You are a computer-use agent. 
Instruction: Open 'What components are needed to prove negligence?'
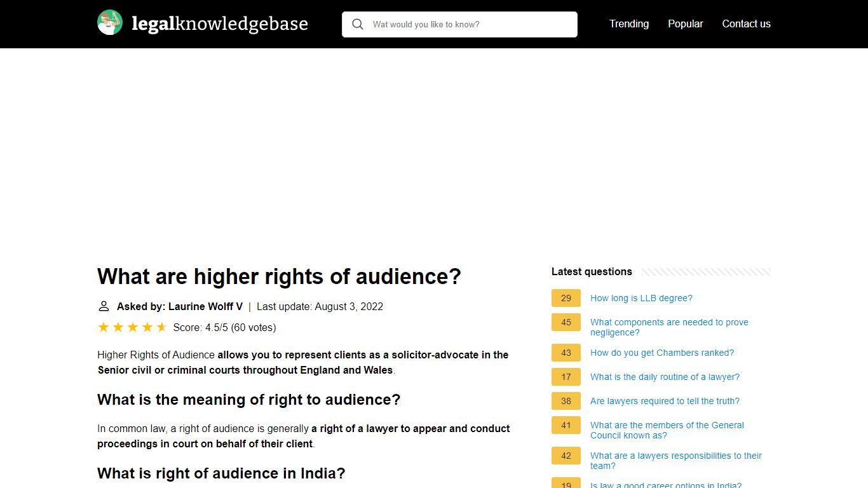pyautogui.click(x=669, y=327)
